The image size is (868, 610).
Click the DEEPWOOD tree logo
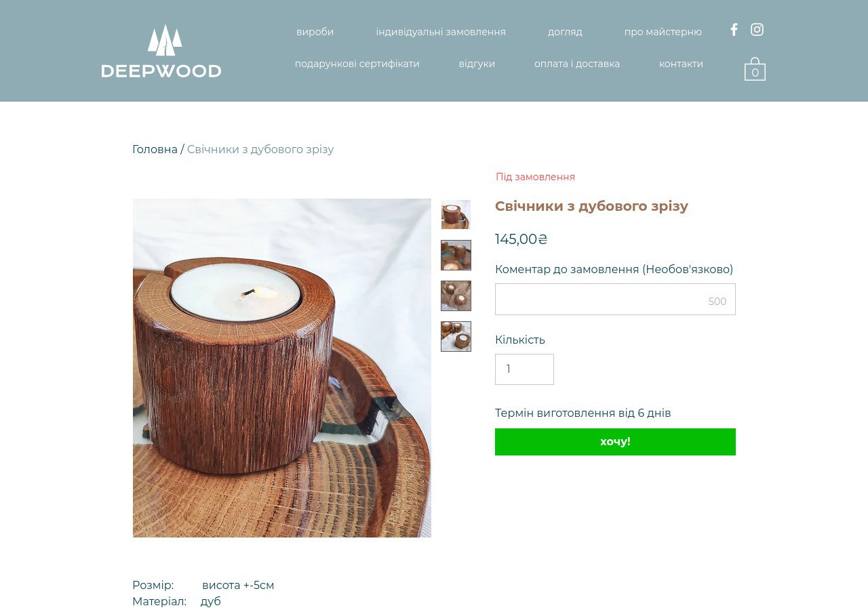[x=161, y=52]
